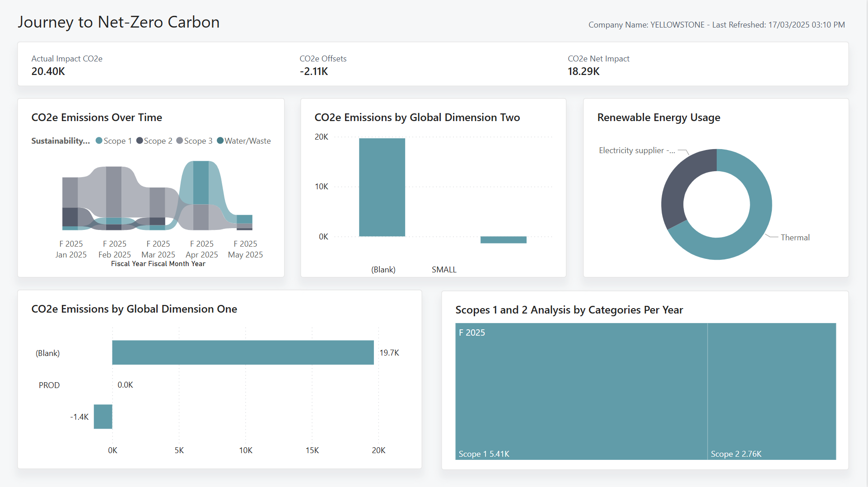Click the CO2e Offsets card value
The width and height of the screenshot is (868, 487).
point(314,71)
